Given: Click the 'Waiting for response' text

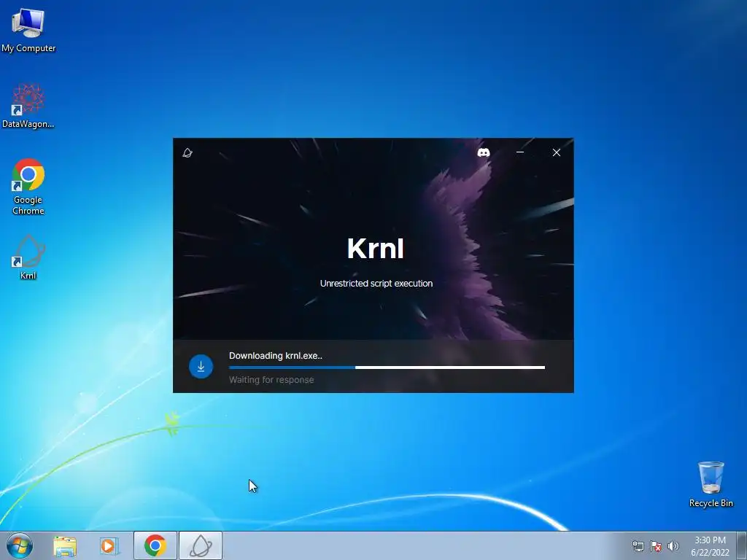Looking at the screenshot, I should (x=271, y=379).
